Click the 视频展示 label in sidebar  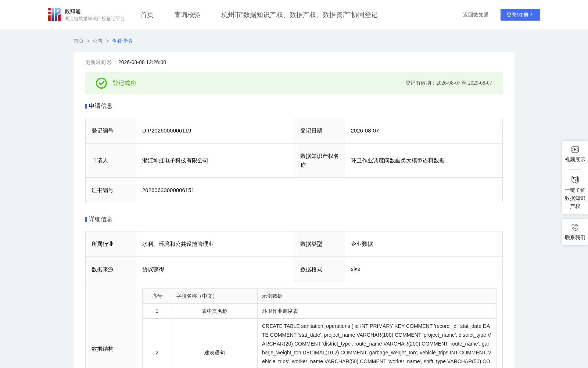coord(575,159)
